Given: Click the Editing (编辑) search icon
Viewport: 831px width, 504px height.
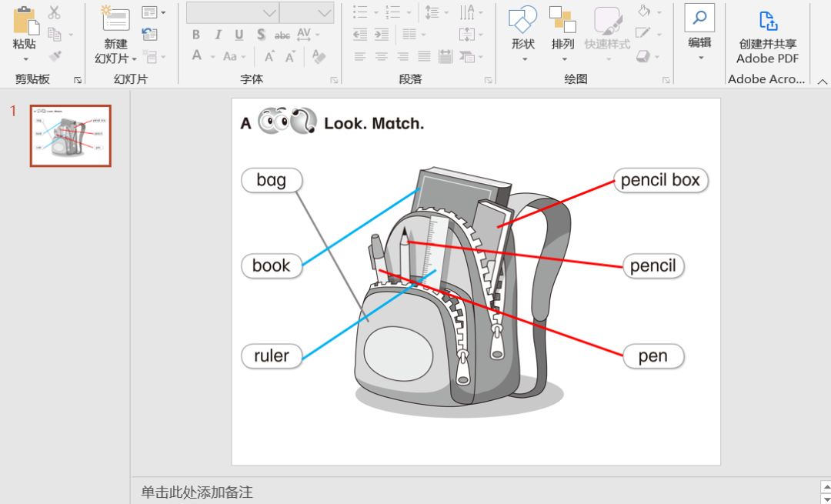Looking at the screenshot, I should point(699,18).
